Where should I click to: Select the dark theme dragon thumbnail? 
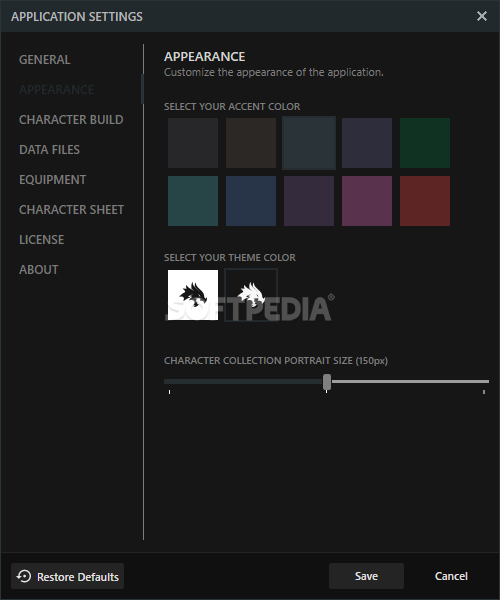point(251,295)
